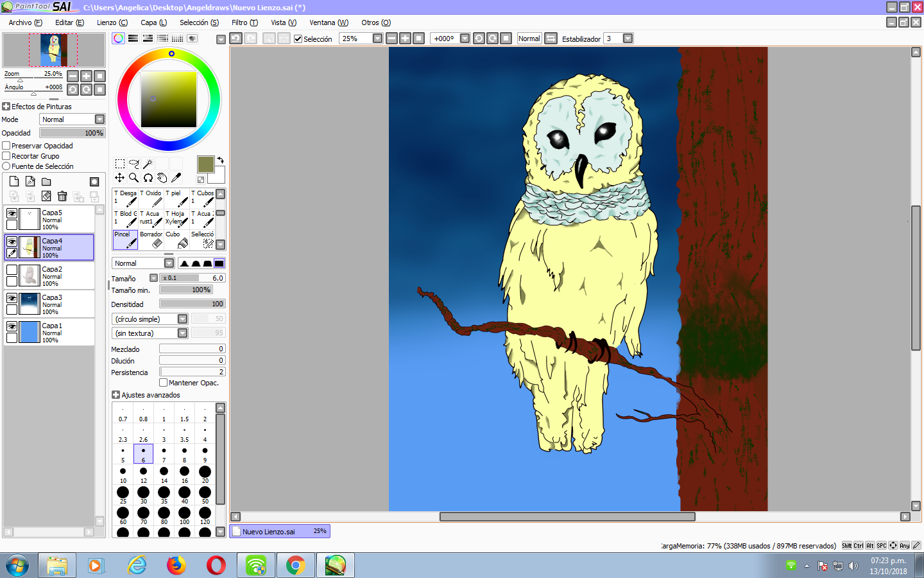Image resolution: width=924 pixels, height=578 pixels.
Task: Click the delete layer trash icon
Action: click(x=62, y=196)
